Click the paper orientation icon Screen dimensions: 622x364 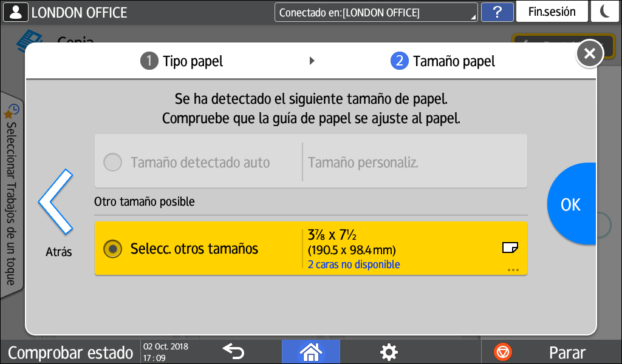coord(510,248)
